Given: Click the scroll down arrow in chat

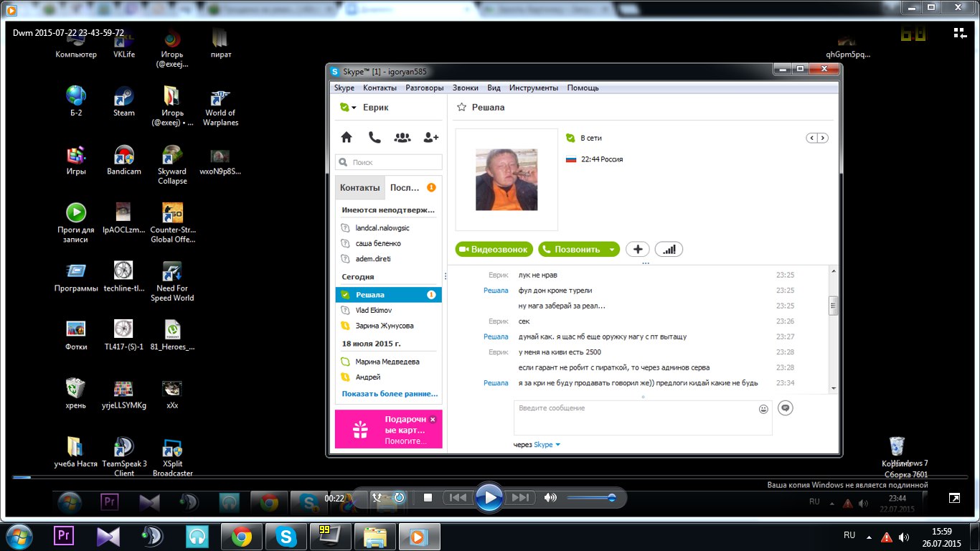Looking at the screenshot, I should 833,388.
